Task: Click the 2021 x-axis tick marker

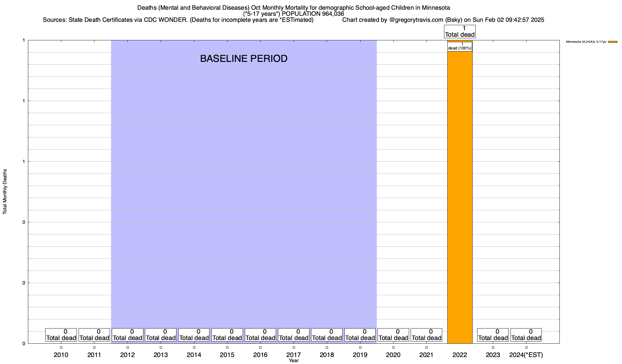Action: pyautogui.click(x=426, y=348)
